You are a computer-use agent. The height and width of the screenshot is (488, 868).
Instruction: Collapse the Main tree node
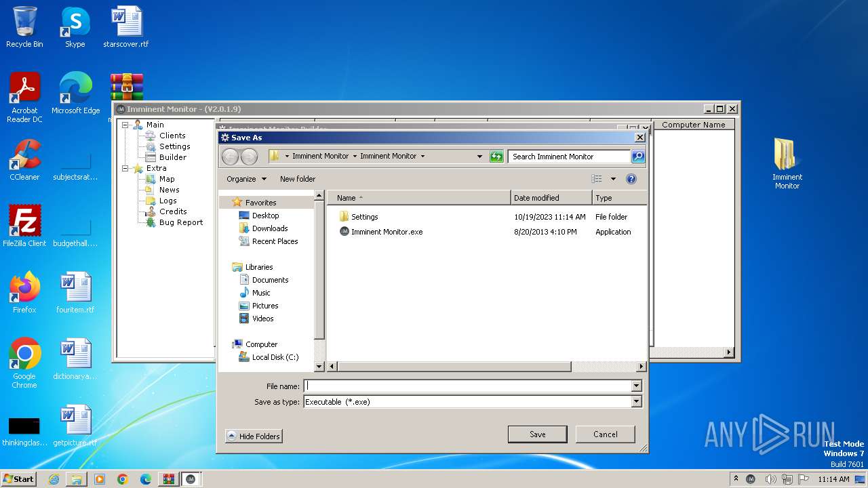(125, 125)
